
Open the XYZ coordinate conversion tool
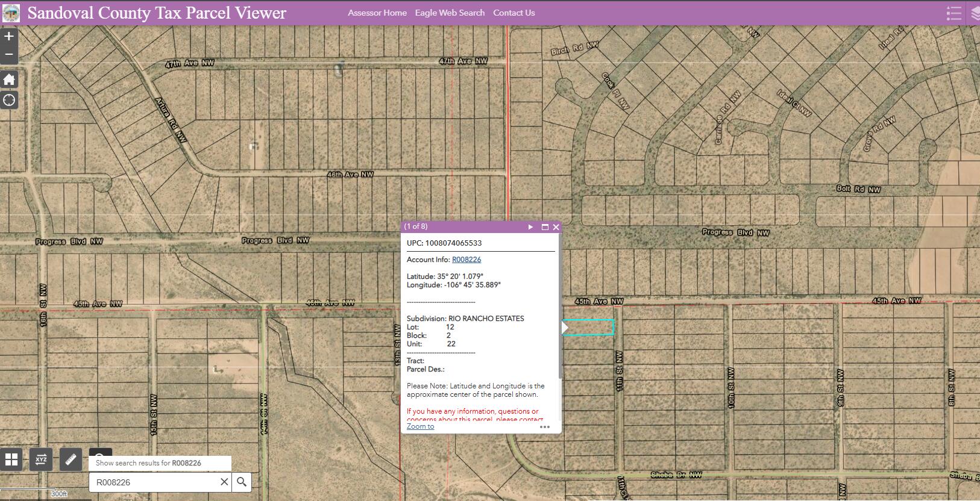click(41, 460)
